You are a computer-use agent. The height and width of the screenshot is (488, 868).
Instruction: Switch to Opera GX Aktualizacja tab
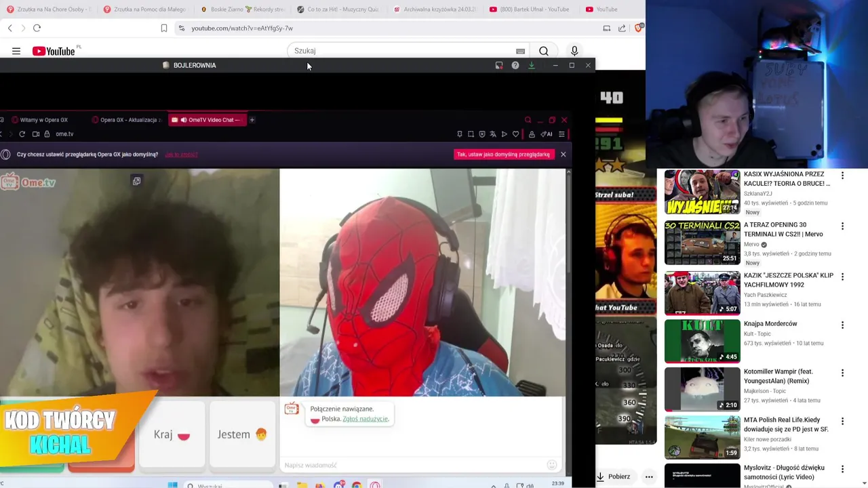(127, 120)
